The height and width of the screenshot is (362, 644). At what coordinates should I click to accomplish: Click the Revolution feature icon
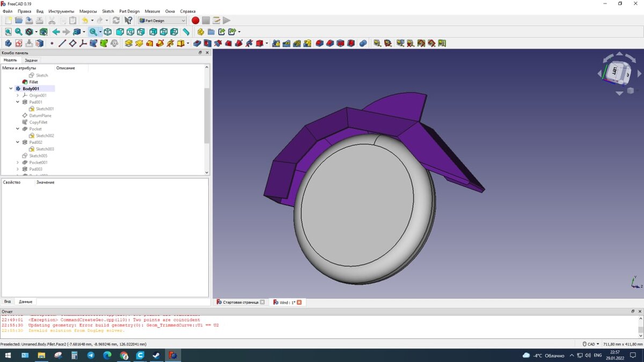click(x=139, y=43)
